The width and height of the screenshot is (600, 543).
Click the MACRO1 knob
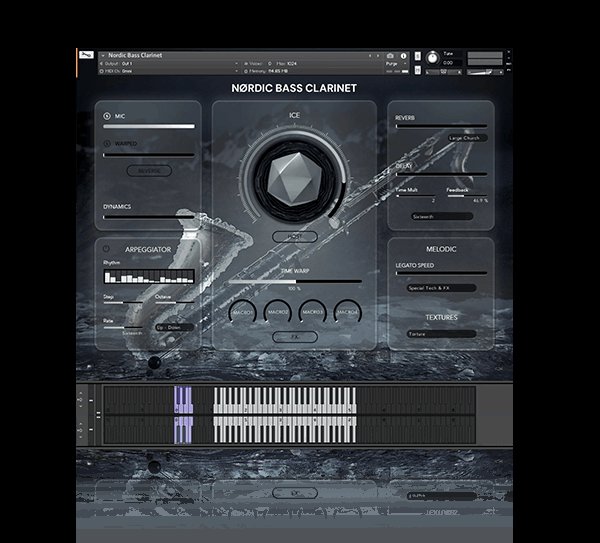pyautogui.click(x=243, y=312)
